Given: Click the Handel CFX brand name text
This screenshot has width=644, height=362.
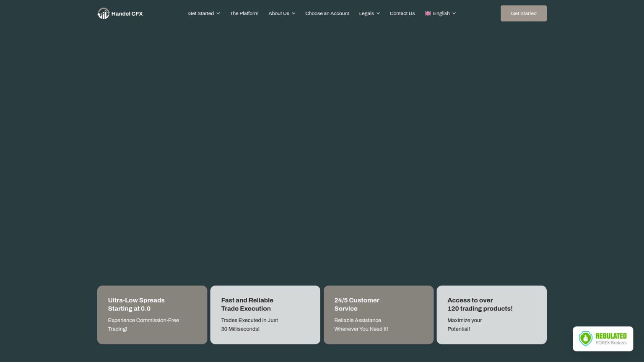Looking at the screenshot, I should click(x=127, y=14).
